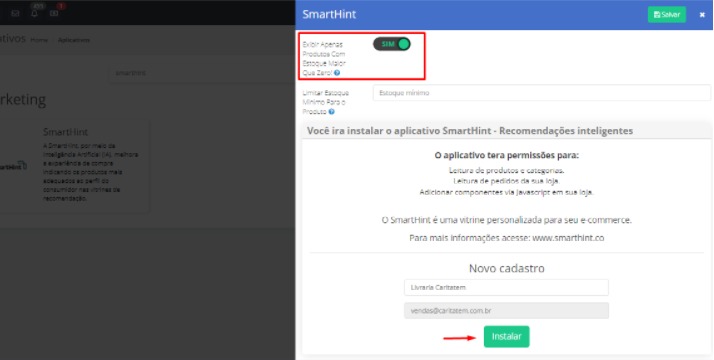714x360 pixels.
Task: Toggle the SIM stock-greater-than-zero switch
Action: point(392,44)
